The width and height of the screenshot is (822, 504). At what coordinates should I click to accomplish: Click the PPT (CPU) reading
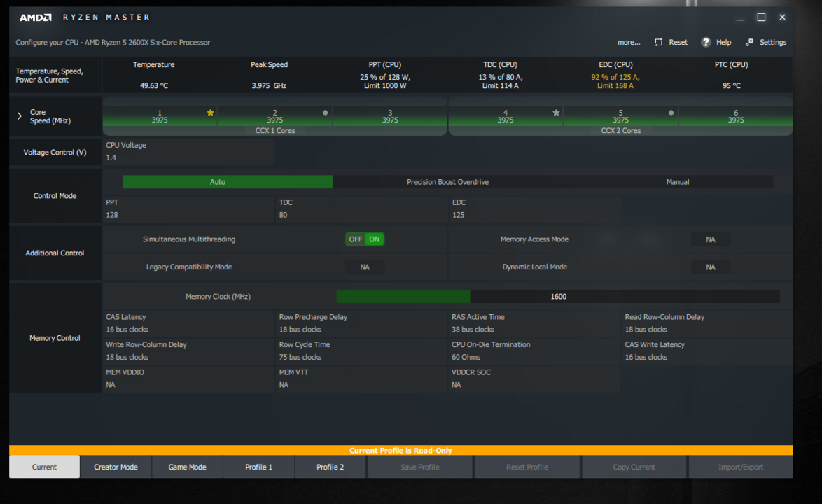(385, 81)
